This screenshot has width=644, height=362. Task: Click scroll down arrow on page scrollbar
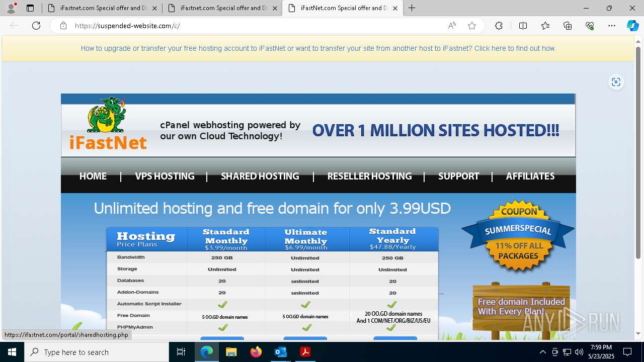click(638, 333)
